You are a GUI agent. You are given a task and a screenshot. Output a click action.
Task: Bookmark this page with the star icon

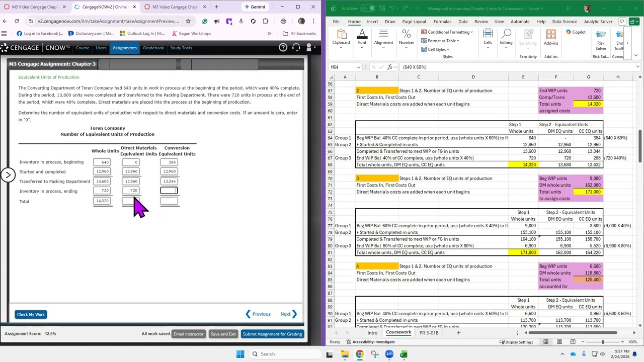(x=188, y=21)
